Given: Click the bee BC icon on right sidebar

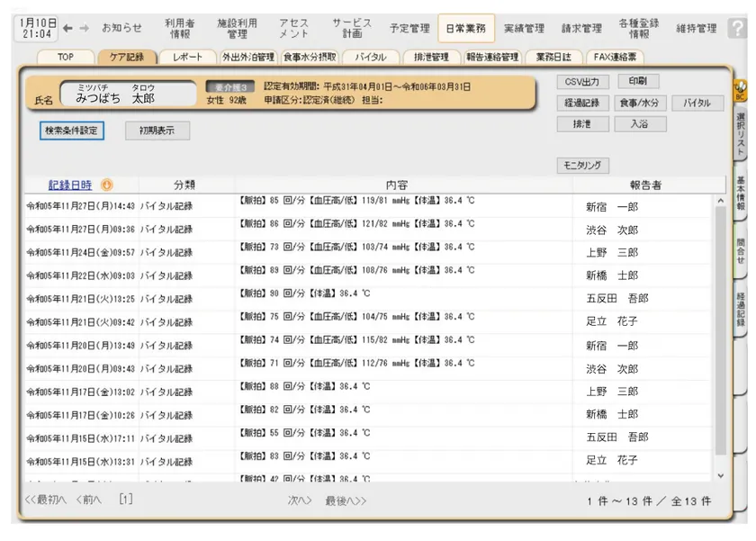Looking at the screenshot, I should pos(742,90).
